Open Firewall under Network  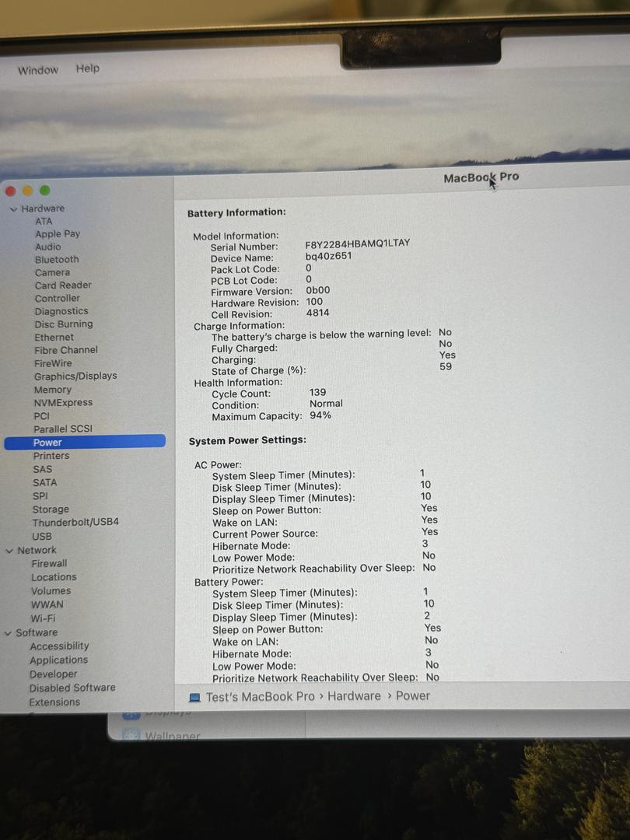point(49,564)
